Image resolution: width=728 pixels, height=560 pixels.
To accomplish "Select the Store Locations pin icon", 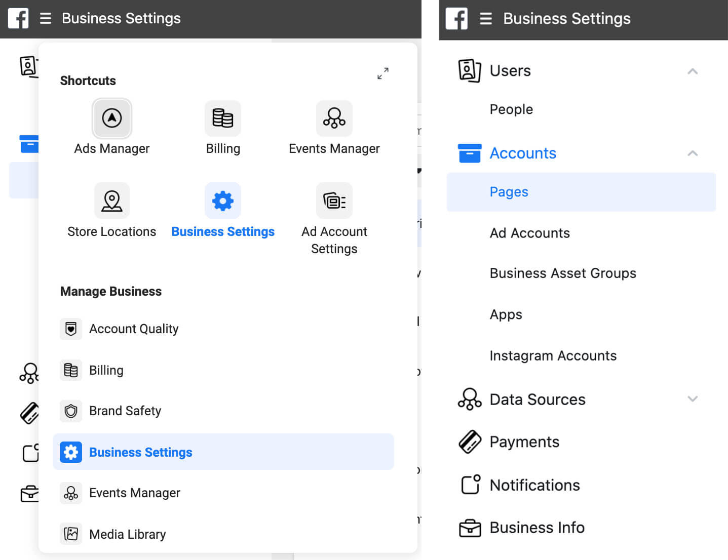I will (111, 201).
